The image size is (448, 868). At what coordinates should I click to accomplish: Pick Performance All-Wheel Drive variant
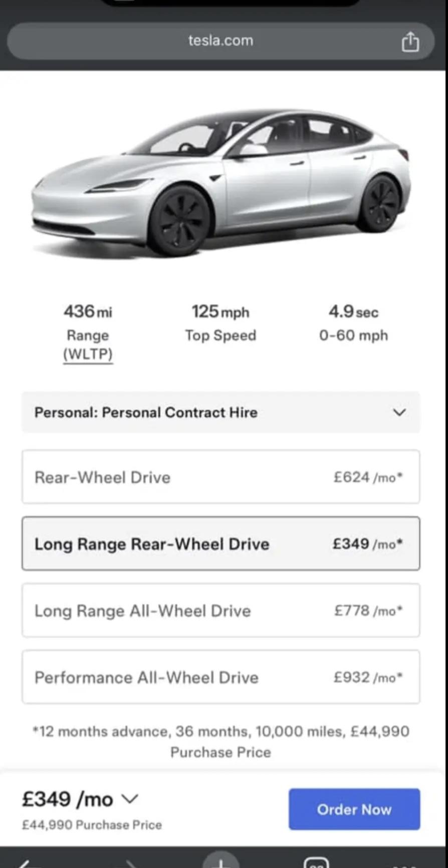click(220, 677)
